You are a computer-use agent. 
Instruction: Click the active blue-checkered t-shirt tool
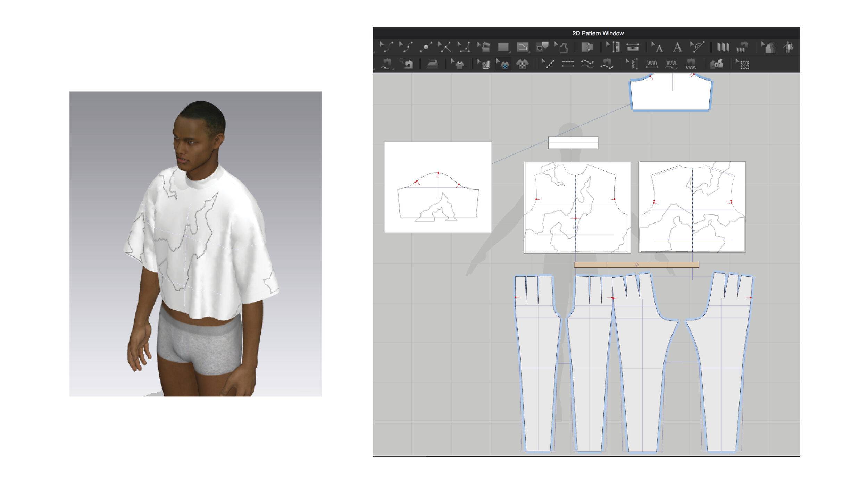click(503, 64)
